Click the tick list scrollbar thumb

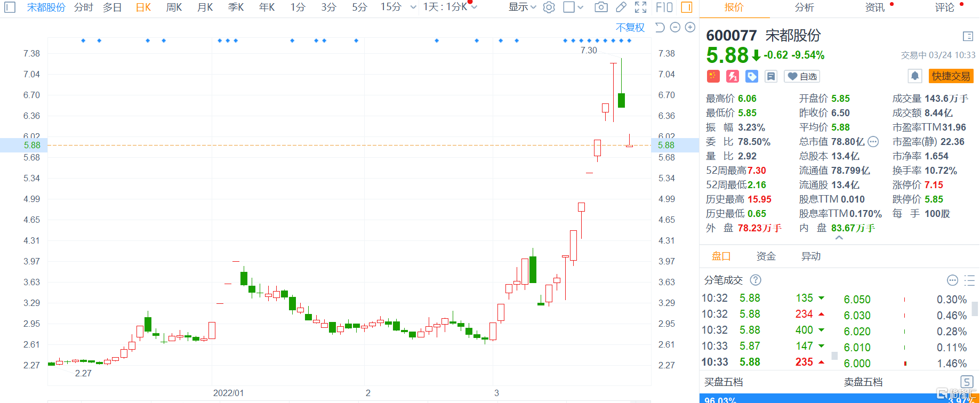point(974,309)
